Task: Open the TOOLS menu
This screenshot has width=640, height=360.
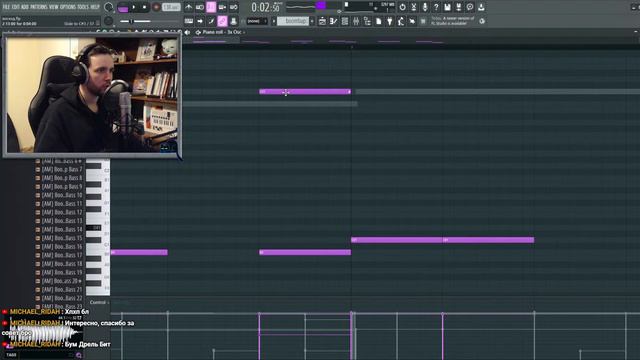Action: [x=83, y=7]
